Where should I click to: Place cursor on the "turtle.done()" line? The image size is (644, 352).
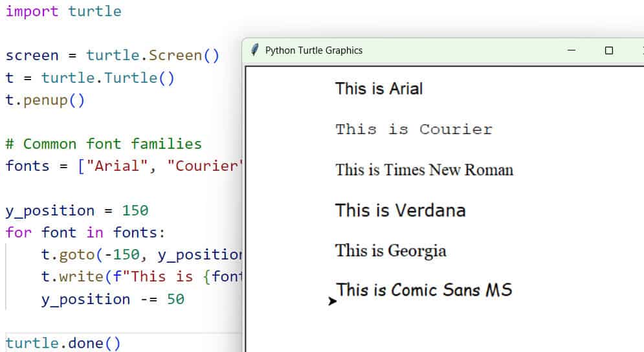pyautogui.click(x=63, y=343)
